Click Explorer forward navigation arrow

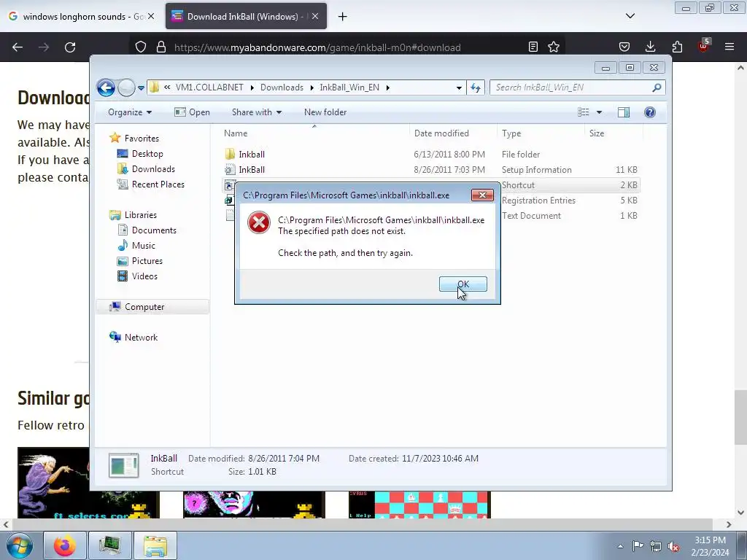(126, 87)
